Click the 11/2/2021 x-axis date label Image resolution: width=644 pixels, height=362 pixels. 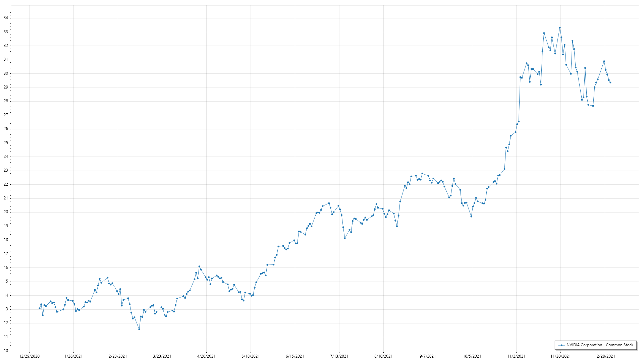(516, 356)
